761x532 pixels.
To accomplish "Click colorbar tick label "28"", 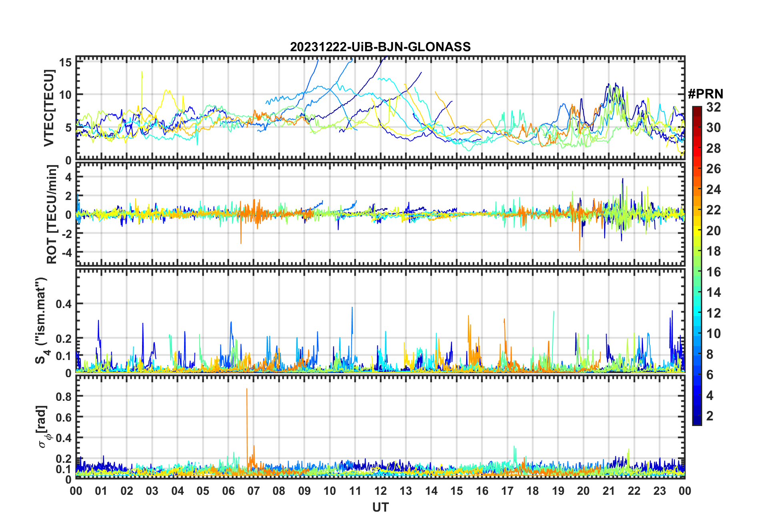I will point(713,148).
